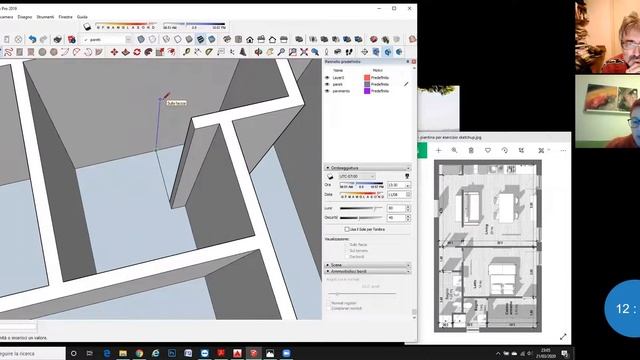Adjust the Luce light slider
This screenshot has width=640, height=360.
(362, 208)
